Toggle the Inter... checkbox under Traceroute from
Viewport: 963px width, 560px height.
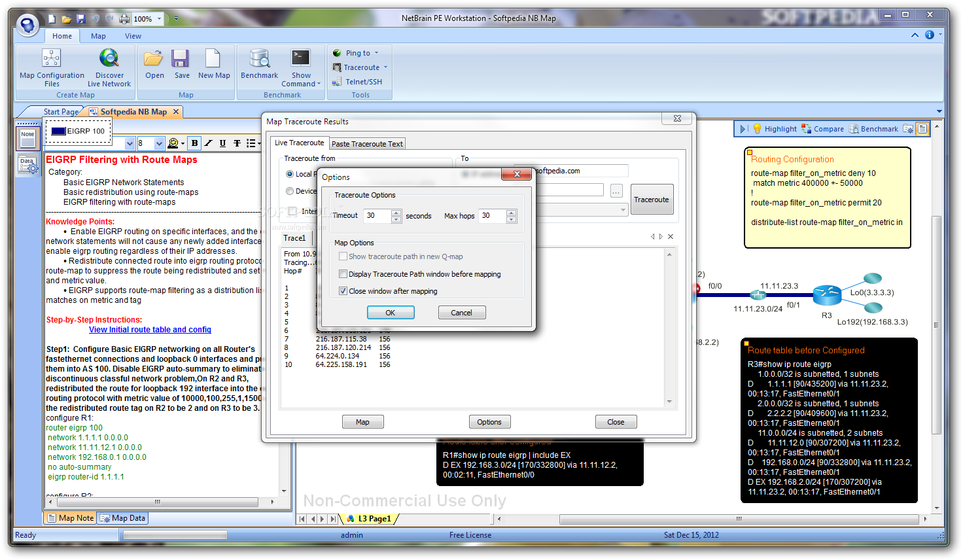pos(292,211)
